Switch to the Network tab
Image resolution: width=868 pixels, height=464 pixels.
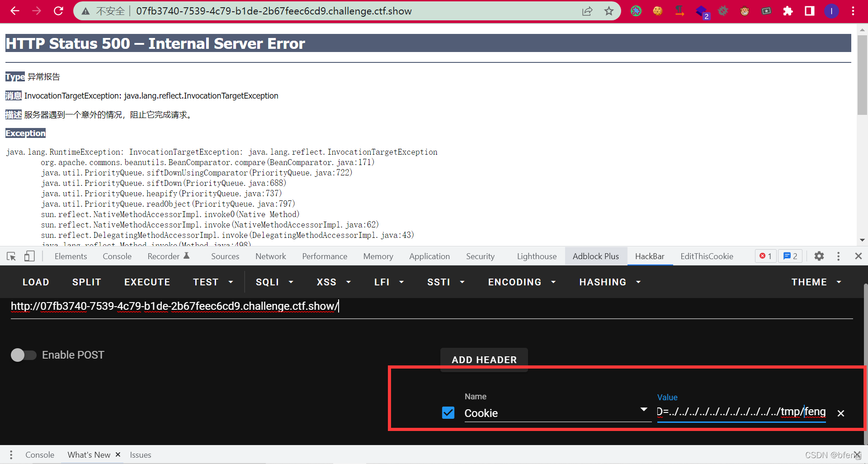click(271, 256)
